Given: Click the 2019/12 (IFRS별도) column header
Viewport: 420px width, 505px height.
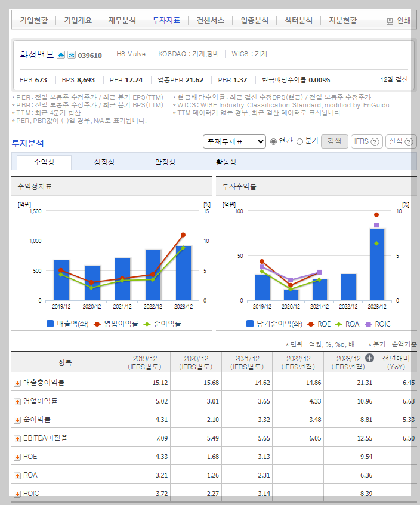Looking at the screenshot, I should 145,363.
